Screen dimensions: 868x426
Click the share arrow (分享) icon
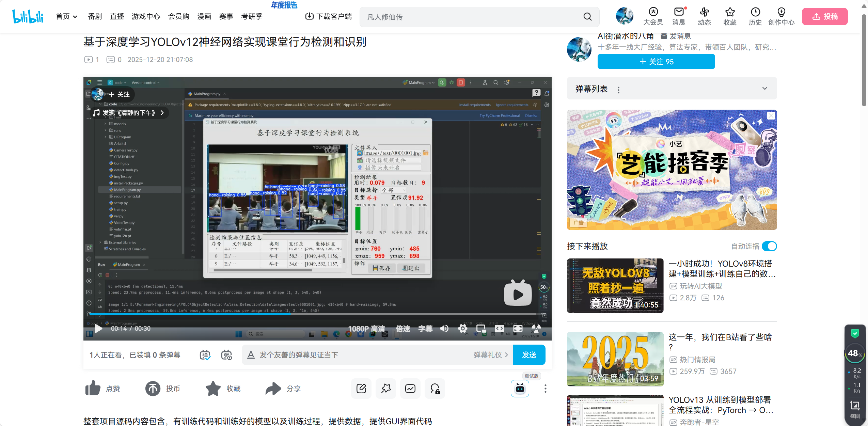273,388
